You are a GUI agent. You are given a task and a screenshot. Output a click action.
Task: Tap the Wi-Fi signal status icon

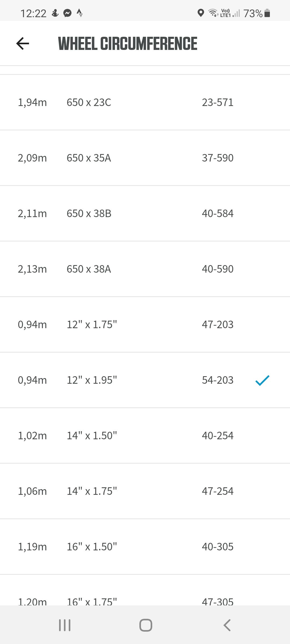[x=213, y=13]
